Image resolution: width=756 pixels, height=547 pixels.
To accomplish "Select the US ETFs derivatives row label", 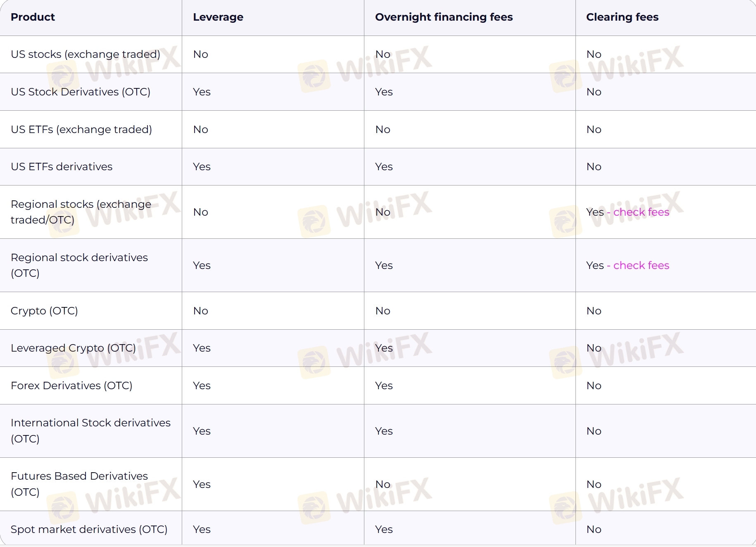I will (62, 166).
